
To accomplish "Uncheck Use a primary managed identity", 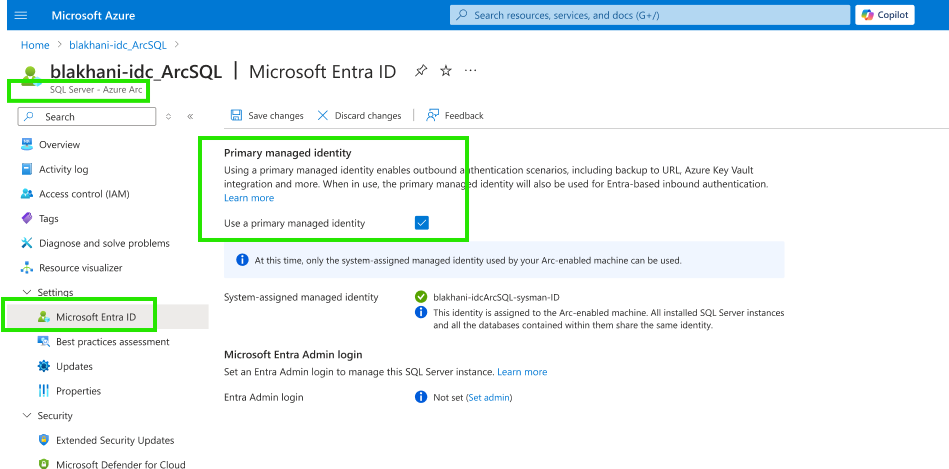I will point(421,223).
